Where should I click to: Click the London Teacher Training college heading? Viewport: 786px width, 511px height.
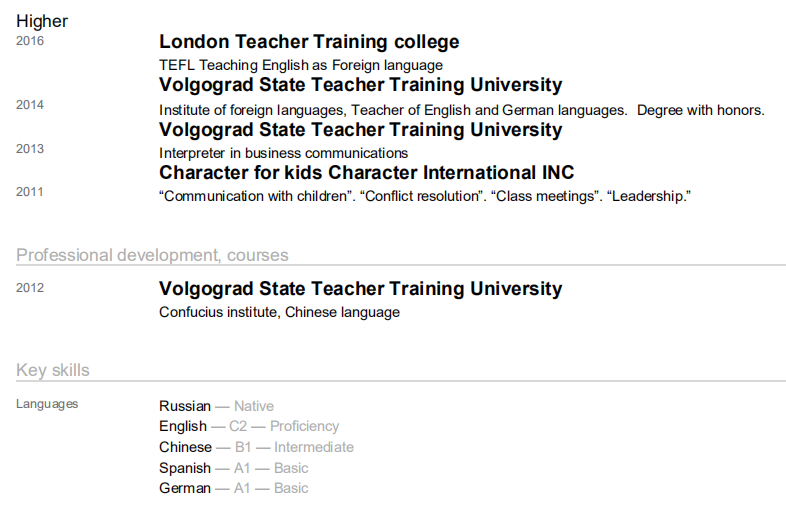click(309, 42)
